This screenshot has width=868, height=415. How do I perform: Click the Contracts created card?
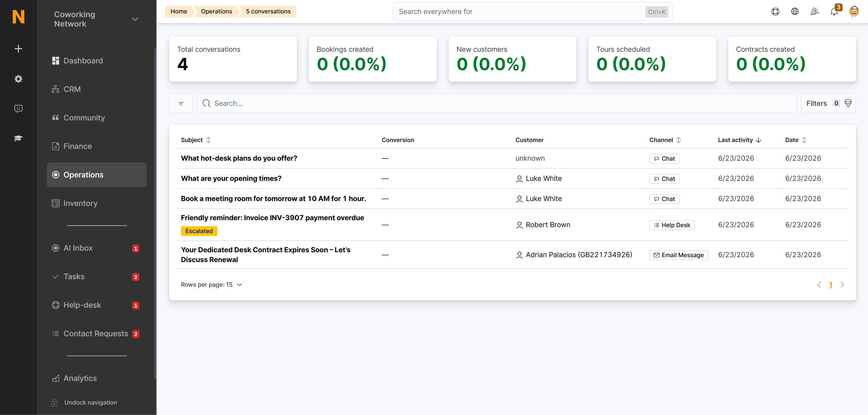pyautogui.click(x=792, y=59)
